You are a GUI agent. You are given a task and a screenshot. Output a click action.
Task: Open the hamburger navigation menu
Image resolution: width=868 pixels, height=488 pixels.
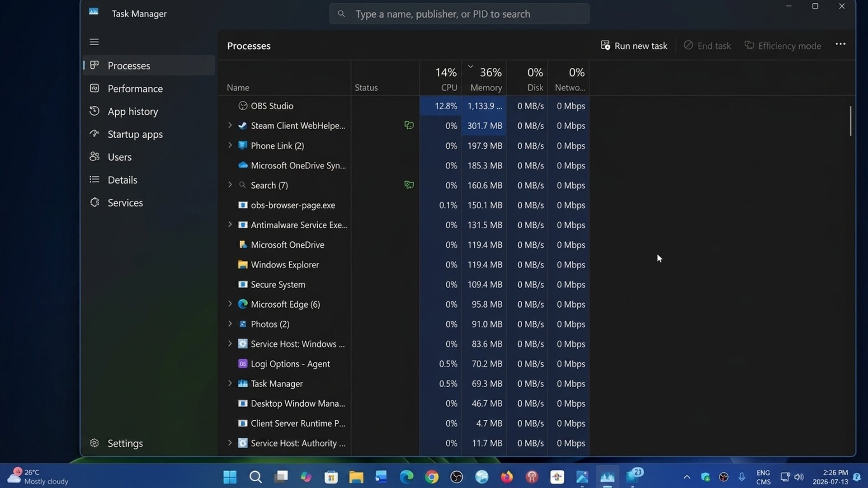click(94, 42)
